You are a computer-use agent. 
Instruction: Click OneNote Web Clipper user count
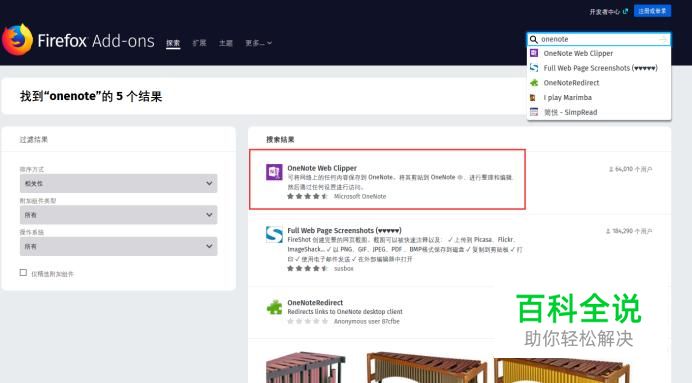point(630,169)
